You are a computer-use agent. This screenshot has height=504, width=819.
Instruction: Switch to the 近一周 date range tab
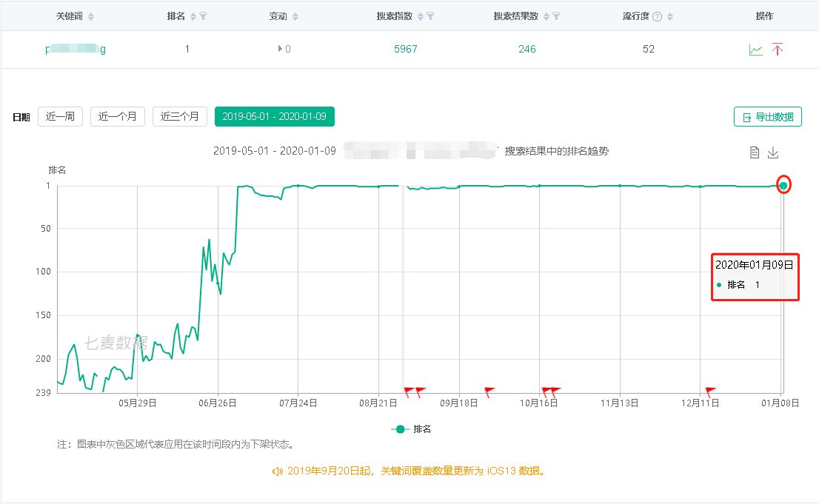click(x=59, y=116)
